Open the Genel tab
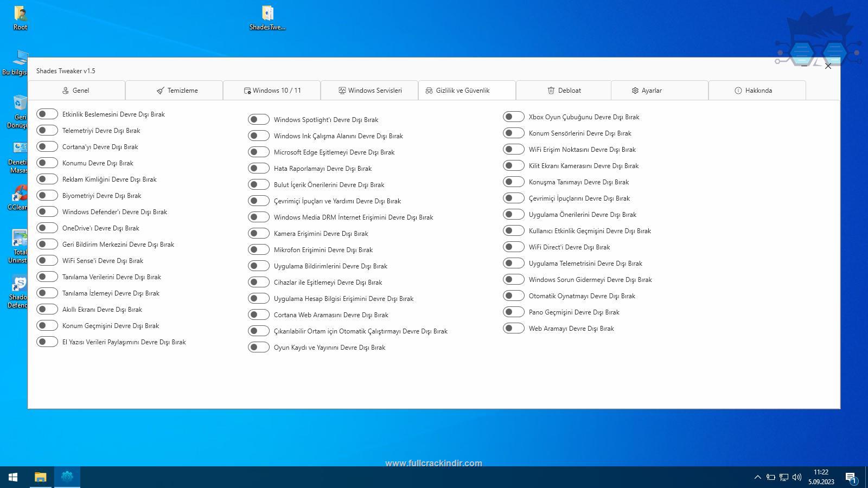This screenshot has height=488, width=868. coord(76,91)
